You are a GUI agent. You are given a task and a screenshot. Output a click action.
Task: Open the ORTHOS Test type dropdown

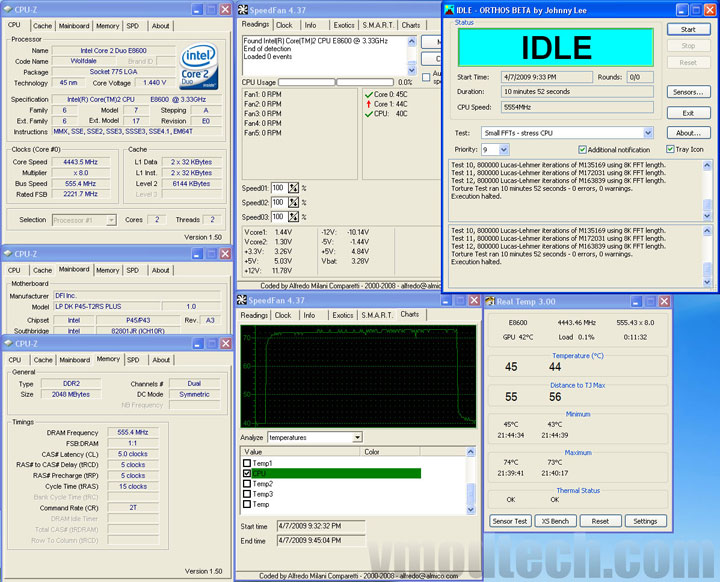point(648,133)
